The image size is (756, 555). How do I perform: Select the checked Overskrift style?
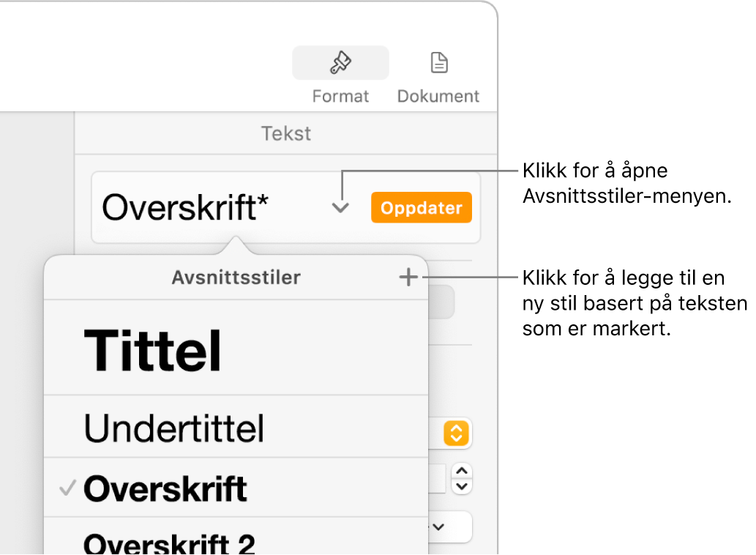[x=236, y=488]
